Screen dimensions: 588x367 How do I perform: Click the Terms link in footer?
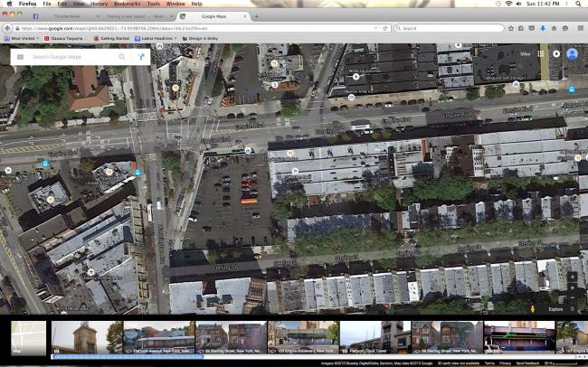click(489, 363)
